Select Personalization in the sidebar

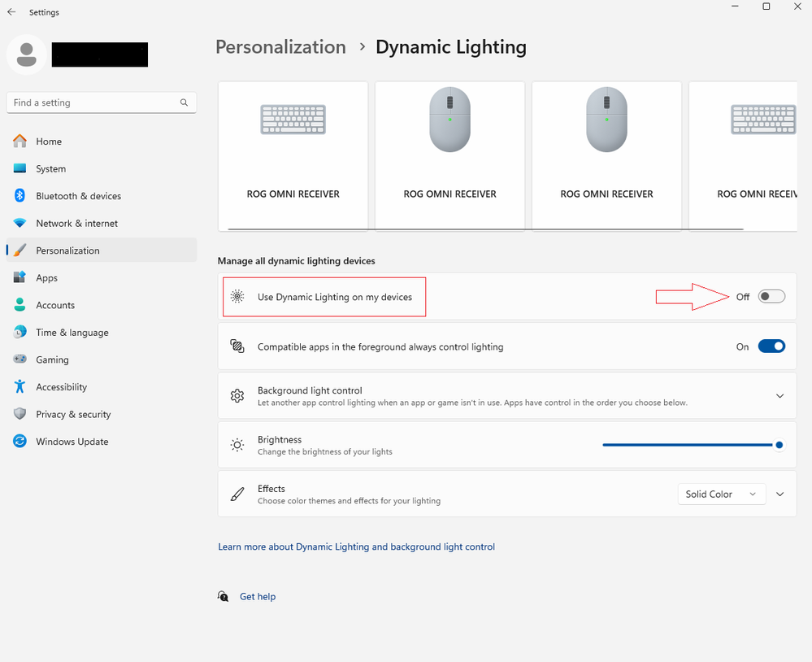click(102, 250)
